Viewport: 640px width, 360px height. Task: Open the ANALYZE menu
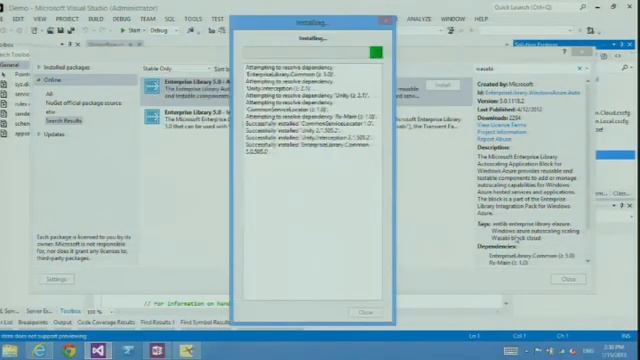tap(419, 19)
